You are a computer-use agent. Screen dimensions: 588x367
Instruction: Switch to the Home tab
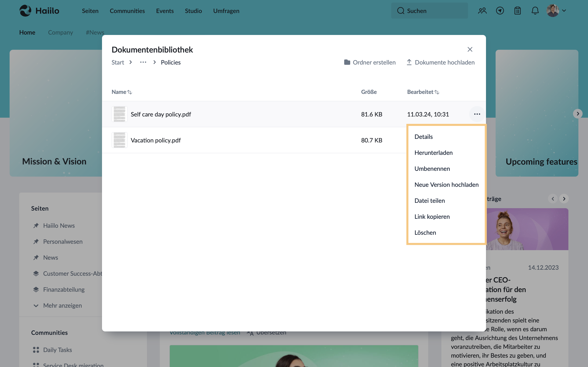27,32
